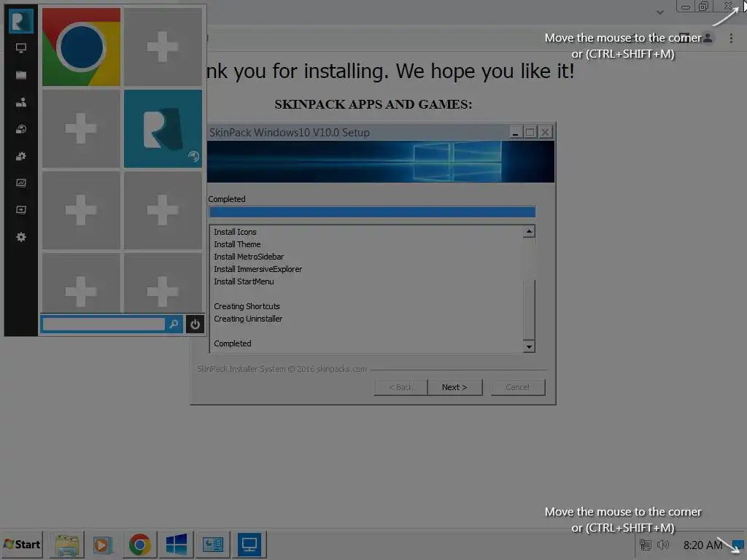The image size is (747, 560).
Task: Open Windows Media Player from the taskbar
Action: 103,544
